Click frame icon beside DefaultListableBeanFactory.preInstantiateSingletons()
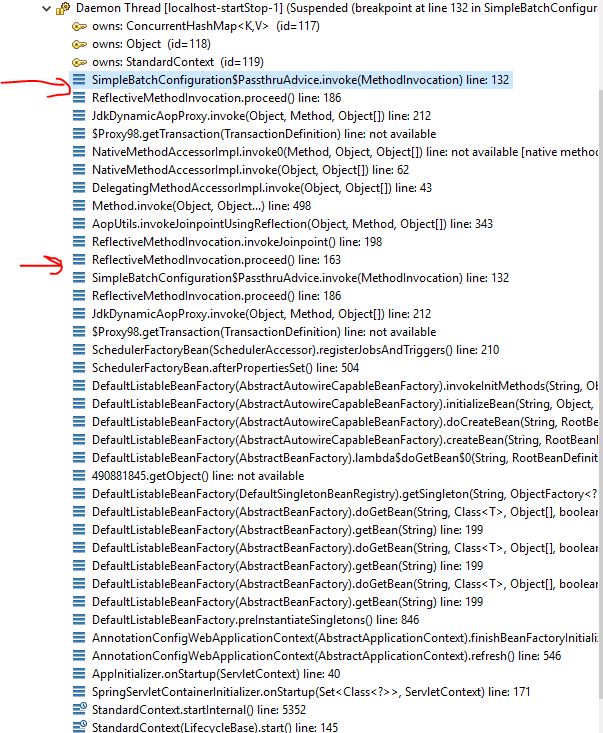Screen dimensions: 603x733 pos(79,619)
